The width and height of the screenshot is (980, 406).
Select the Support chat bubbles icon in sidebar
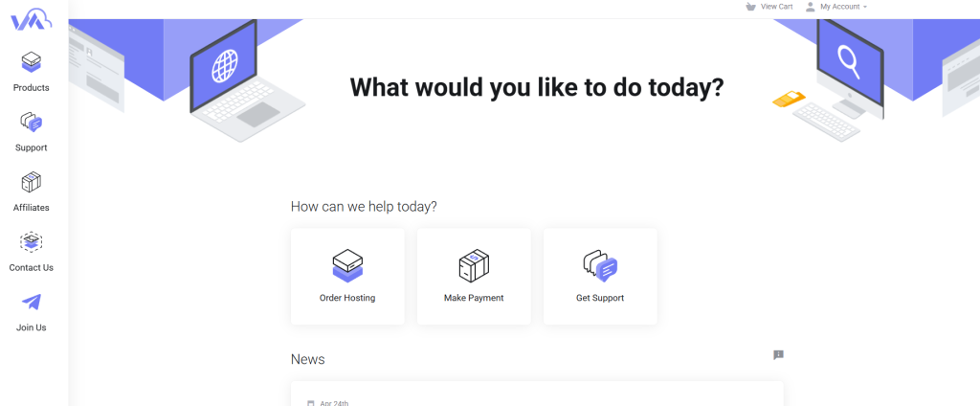[x=32, y=122]
